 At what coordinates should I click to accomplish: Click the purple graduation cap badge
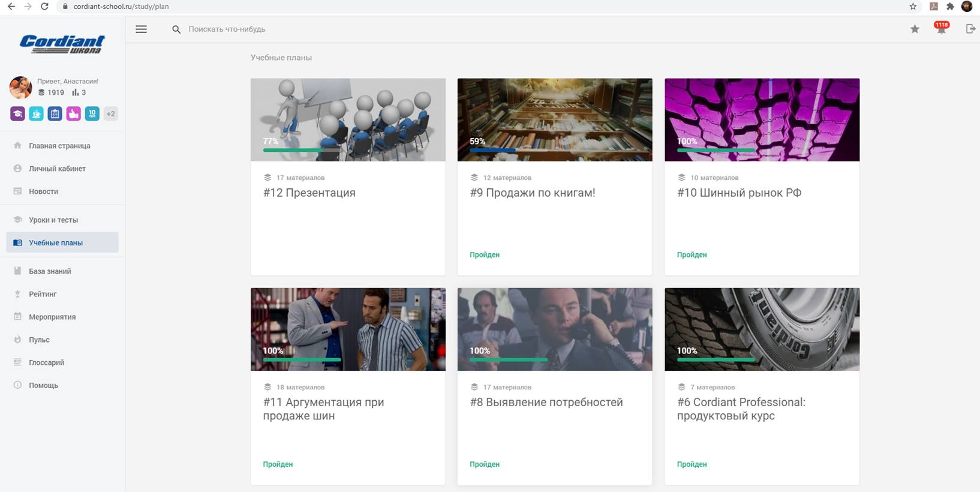click(x=17, y=113)
